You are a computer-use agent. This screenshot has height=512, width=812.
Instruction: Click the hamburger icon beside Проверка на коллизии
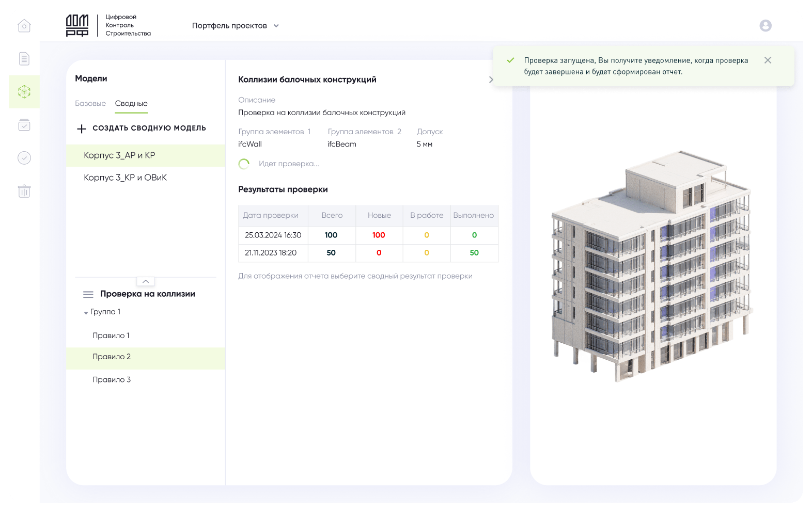point(88,294)
